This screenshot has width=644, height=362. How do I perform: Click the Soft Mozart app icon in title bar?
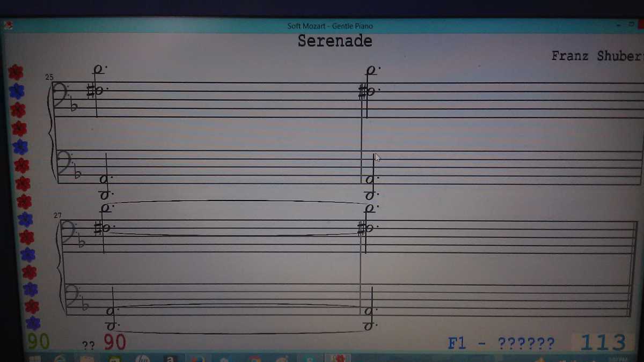pos(9,25)
